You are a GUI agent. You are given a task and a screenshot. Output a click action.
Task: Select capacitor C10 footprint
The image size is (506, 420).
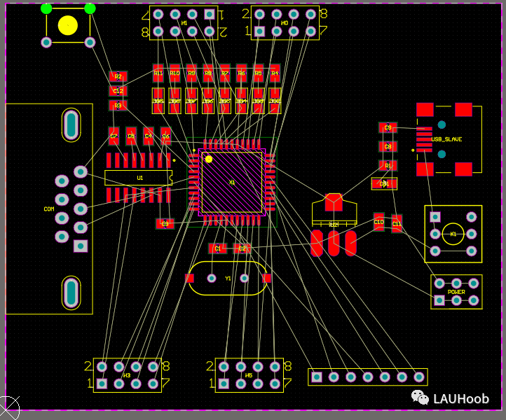pos(379,222)
